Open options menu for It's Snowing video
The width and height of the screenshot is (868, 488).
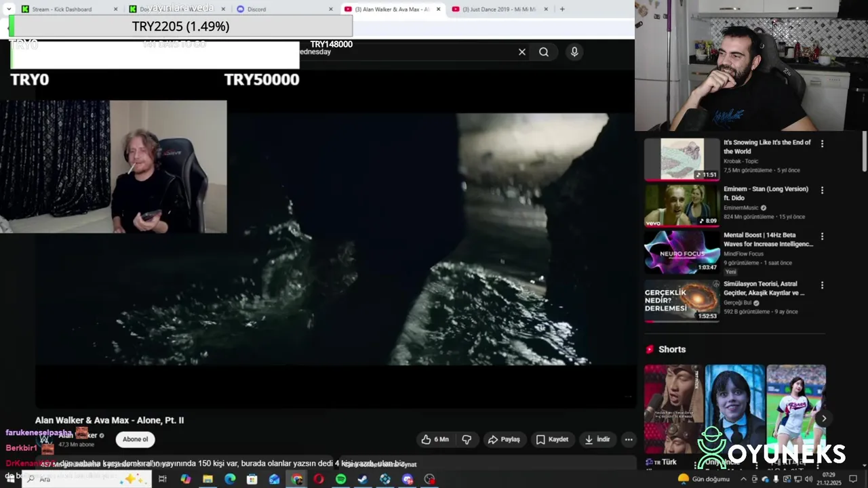[822, 144]
